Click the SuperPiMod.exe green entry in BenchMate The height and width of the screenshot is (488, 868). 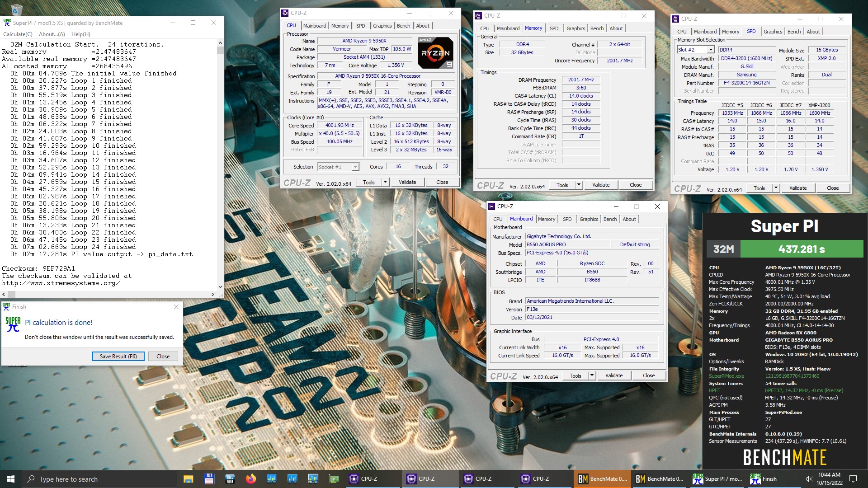click(x=726, y=376)
